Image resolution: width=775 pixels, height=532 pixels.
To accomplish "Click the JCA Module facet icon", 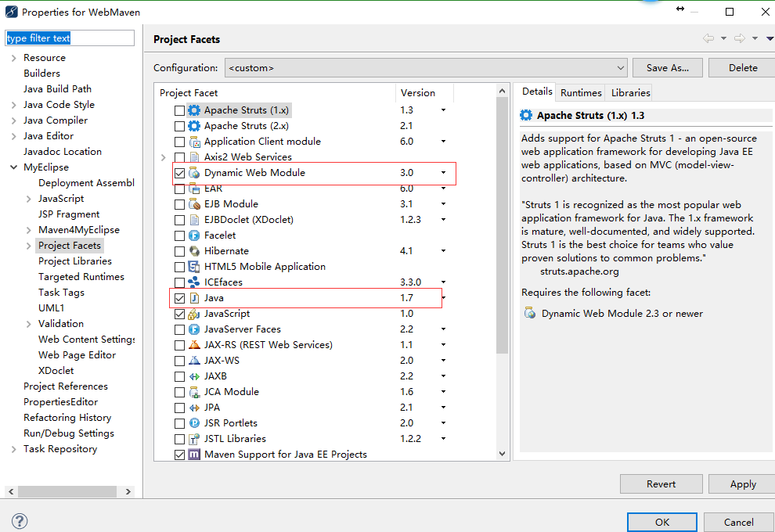I will coord(194,392).
